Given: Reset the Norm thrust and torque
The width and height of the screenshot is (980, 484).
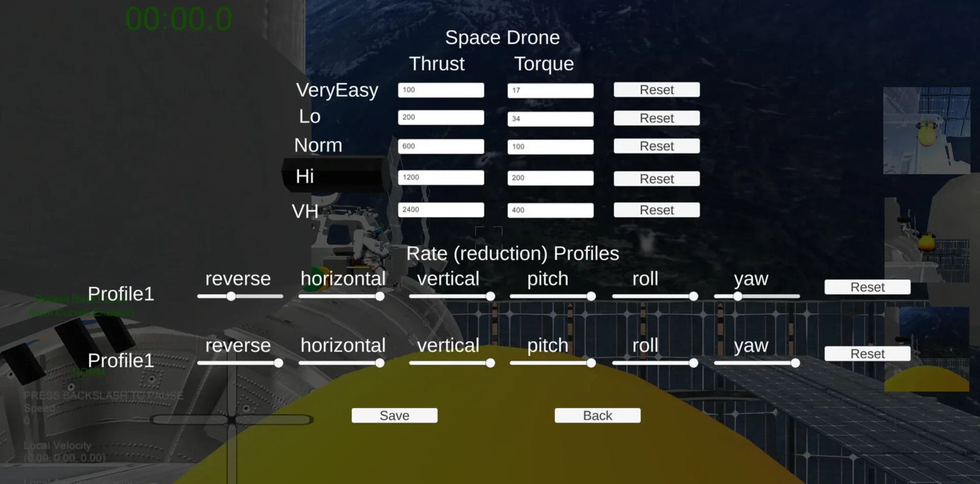Looking at the screenshot, I should [x=656, y=147].
